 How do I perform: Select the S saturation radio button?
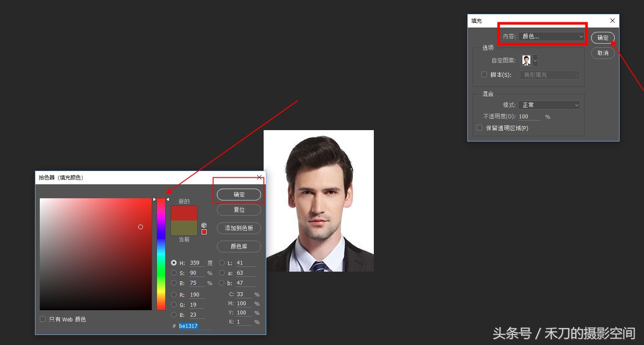(x=174, y=273)
